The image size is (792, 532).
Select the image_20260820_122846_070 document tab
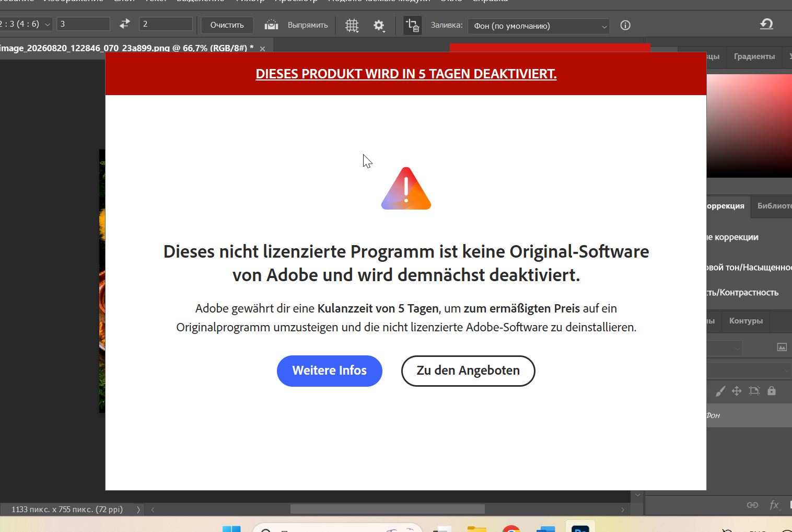click(126, 48)
